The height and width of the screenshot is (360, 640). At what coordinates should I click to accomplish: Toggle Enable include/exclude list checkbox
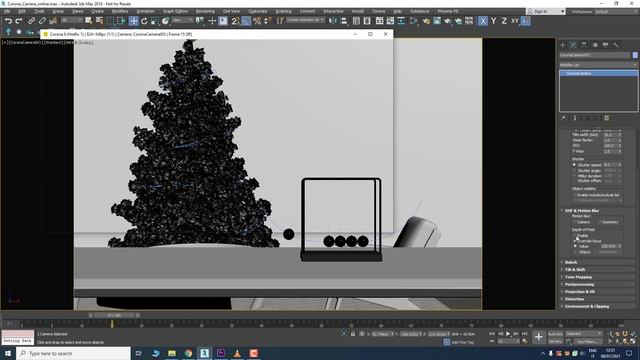click(575, 195)
